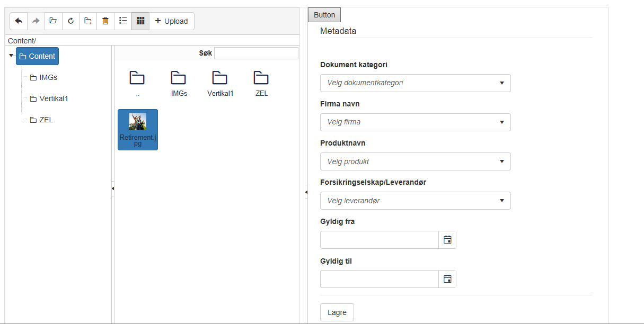The width and height of the screenshot is (644, 324).
Task: Go to parent folder icon
Action: [137, 78]
